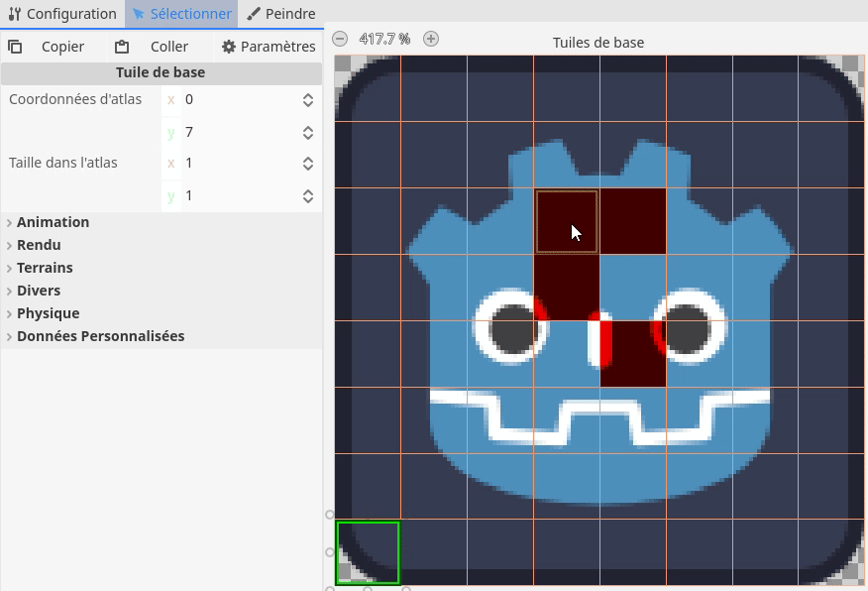Reset zoom via 417.7 % label

[x=384, y=39]
